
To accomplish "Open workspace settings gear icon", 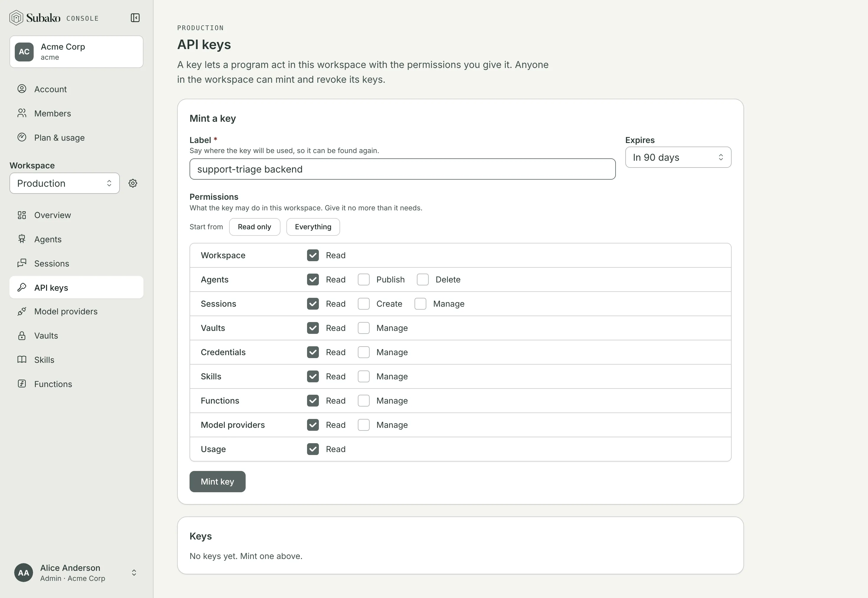I will click(x=133, y=183).
